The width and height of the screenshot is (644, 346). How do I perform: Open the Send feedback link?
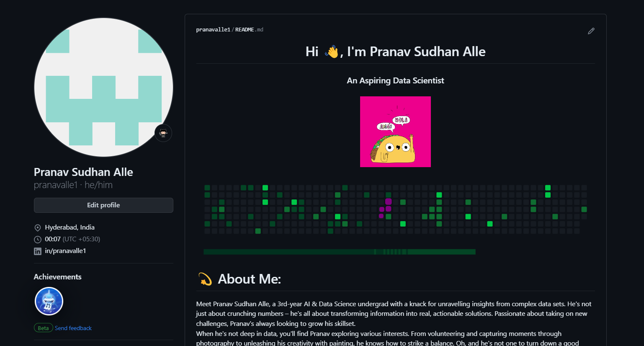click(x=73, y=328)
